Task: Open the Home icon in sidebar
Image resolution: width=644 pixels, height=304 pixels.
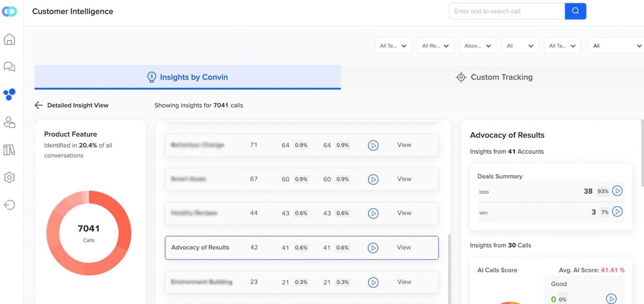Action: click(9, 39)
